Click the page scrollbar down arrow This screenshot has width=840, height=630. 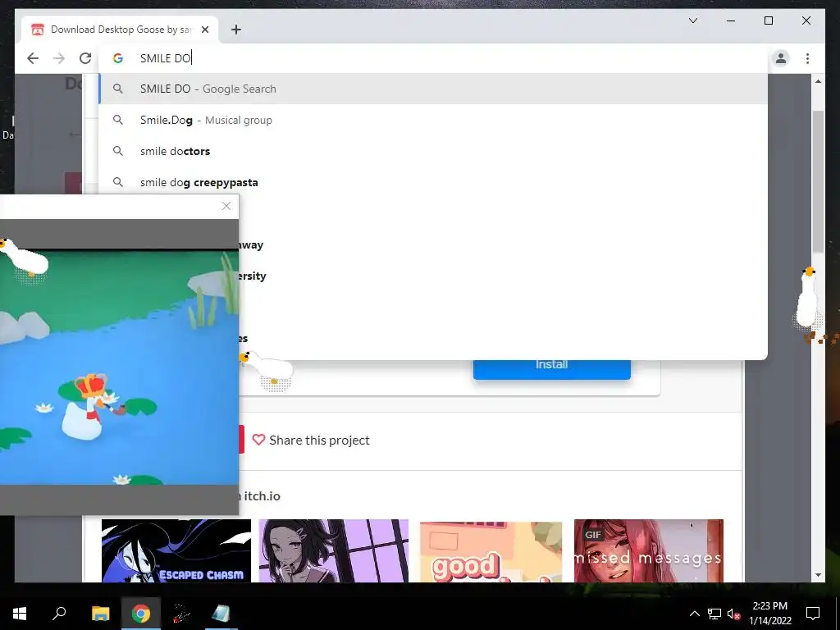(x=818, y=575)
